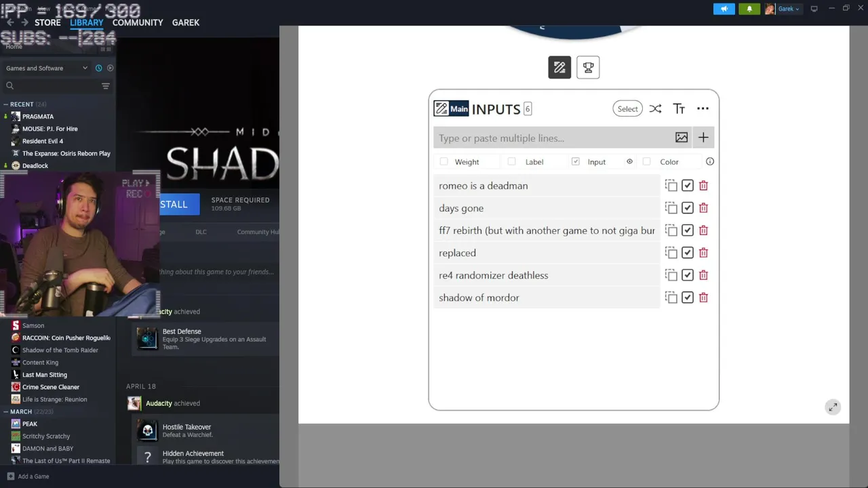Open Games and Software dropdown

47,68
